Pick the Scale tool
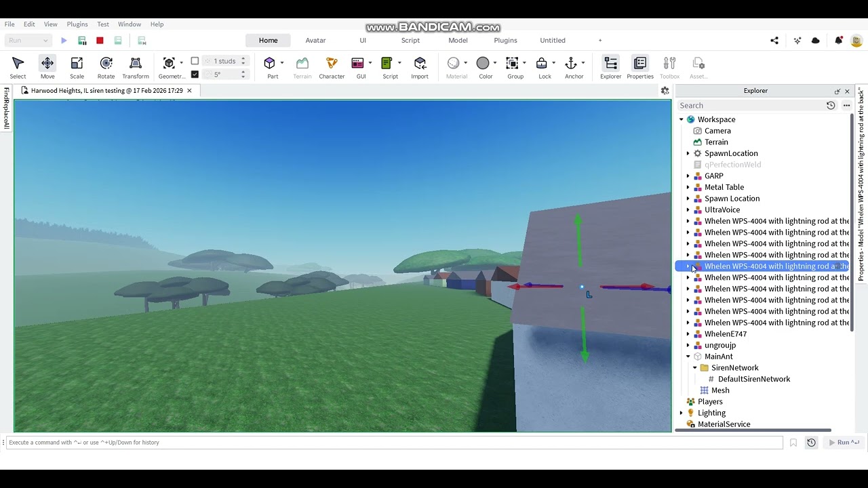 click(x=77, y=67)
